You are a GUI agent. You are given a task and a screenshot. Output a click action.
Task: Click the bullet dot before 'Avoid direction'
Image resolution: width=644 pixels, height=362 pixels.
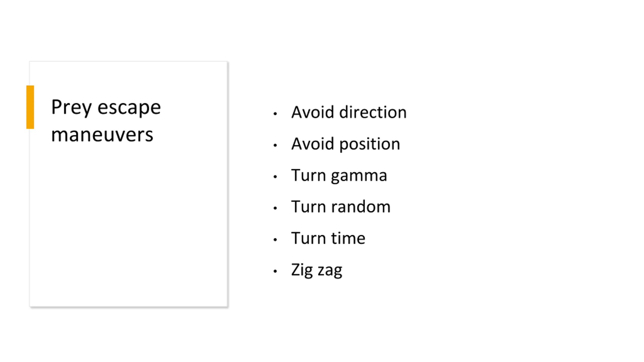[x=275, y=114]
